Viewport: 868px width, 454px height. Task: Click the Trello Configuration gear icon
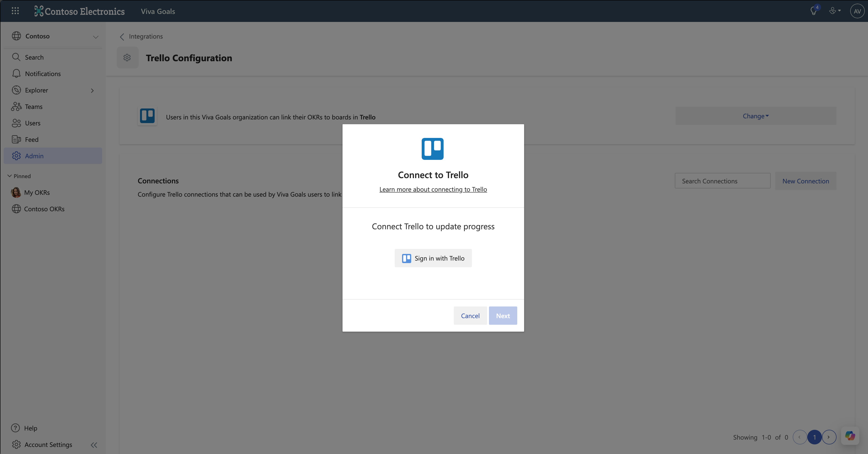[127, 58]
